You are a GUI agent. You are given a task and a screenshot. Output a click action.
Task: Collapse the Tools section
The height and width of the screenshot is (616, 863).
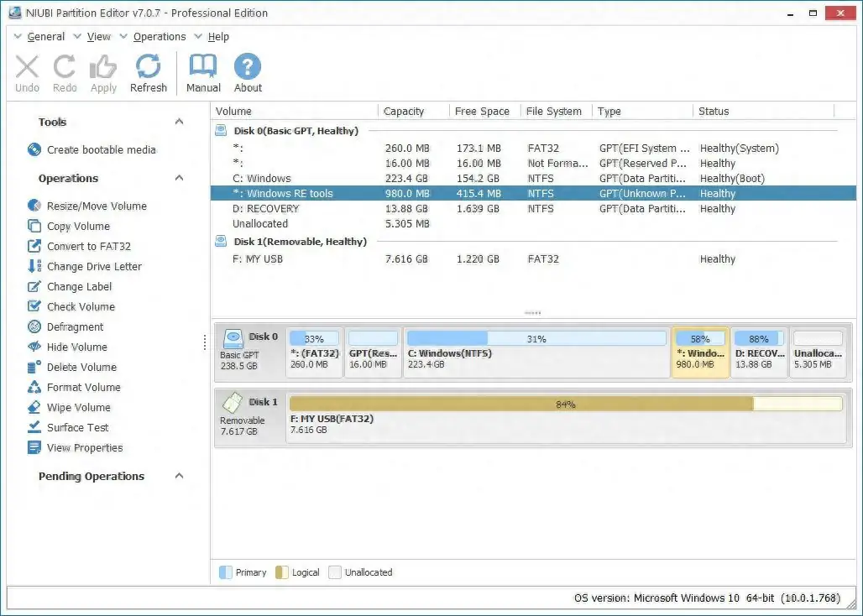coord(179,121)
